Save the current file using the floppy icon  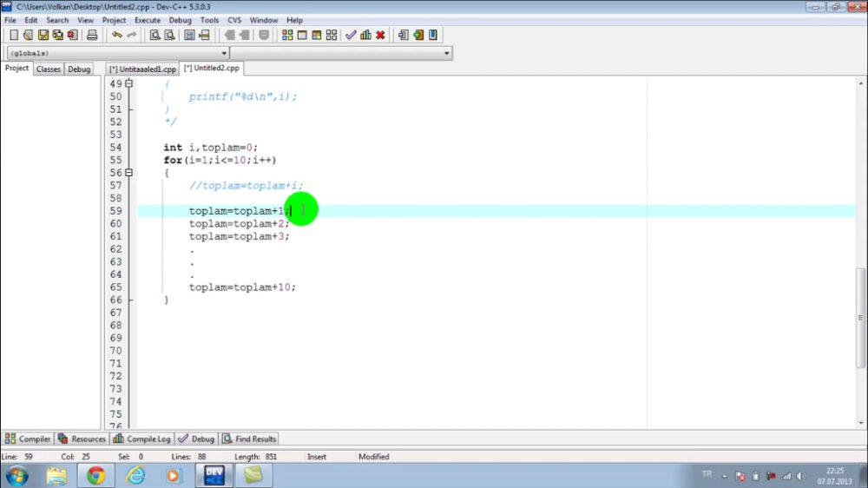43,35
